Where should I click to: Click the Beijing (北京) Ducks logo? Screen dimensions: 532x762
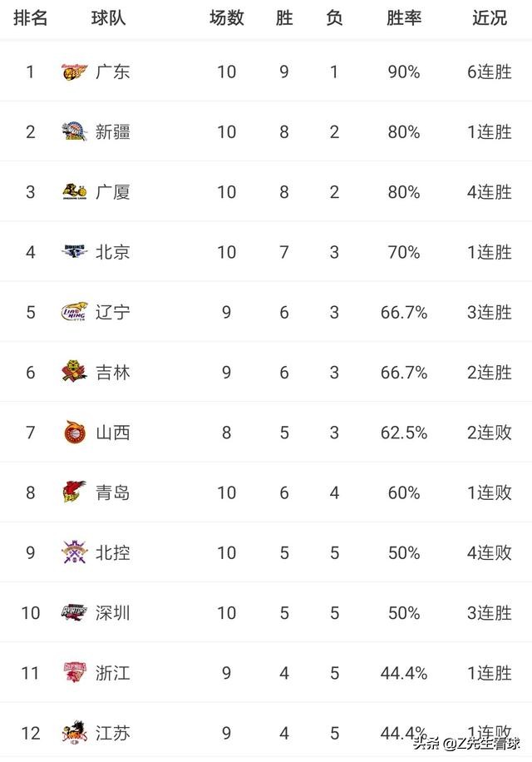pyautogui.click(x=74, y=251)
